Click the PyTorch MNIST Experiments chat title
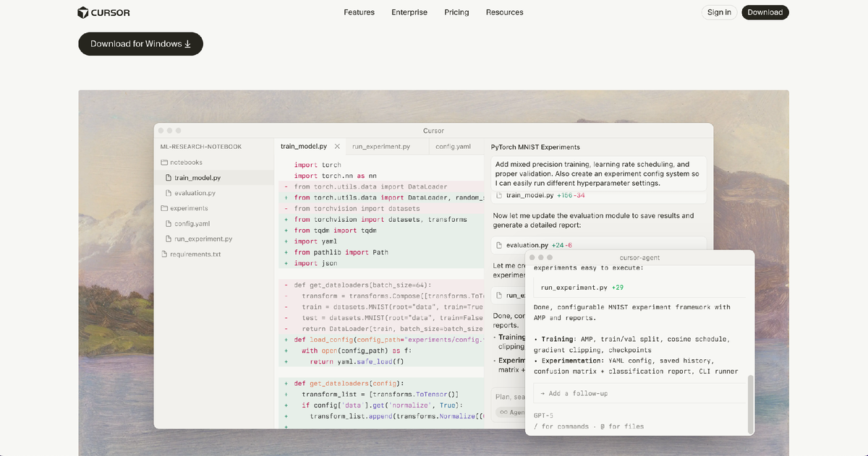The image size is (868, 456). pos(535,147)
